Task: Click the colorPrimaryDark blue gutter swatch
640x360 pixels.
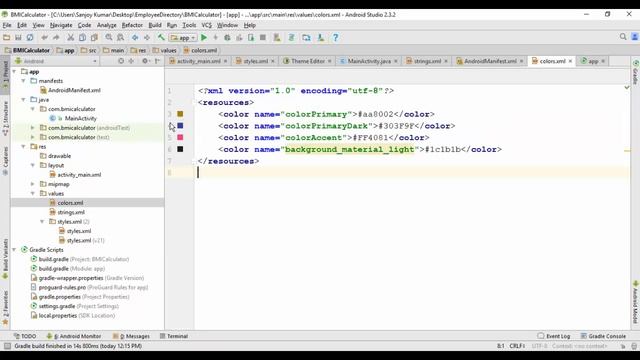Action: click(180, 126)
